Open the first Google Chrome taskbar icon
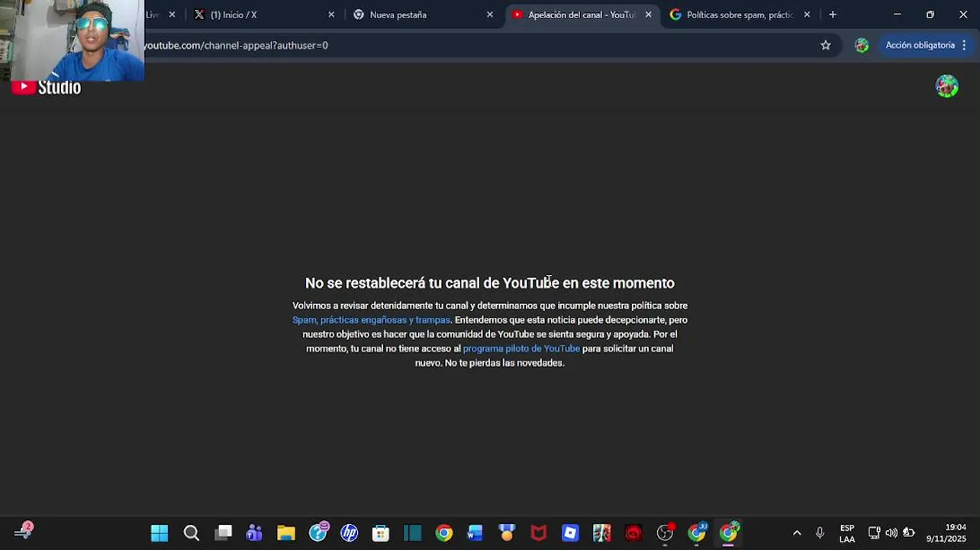Image resolution: width=980 pixels, height=550 pixels. click(x=444, y=533)
